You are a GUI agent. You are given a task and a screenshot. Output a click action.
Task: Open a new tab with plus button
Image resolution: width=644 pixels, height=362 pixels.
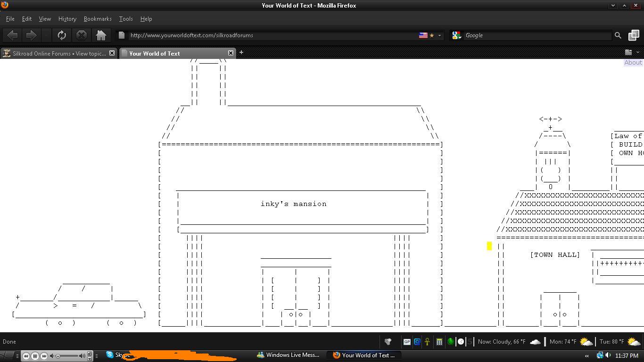coord(241,52)
